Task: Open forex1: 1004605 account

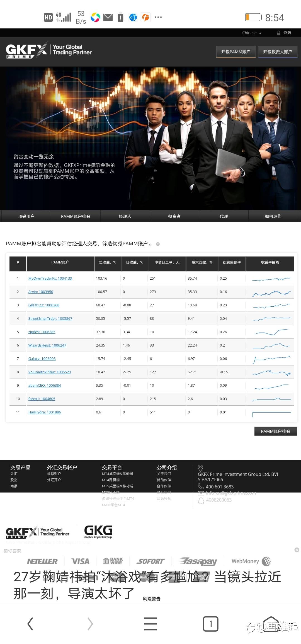Action: [x=42, y=399]
